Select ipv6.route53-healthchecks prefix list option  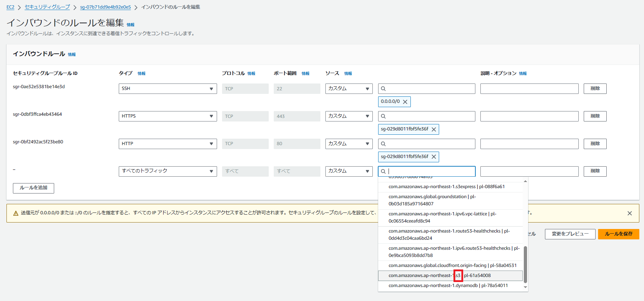(450, 252)
